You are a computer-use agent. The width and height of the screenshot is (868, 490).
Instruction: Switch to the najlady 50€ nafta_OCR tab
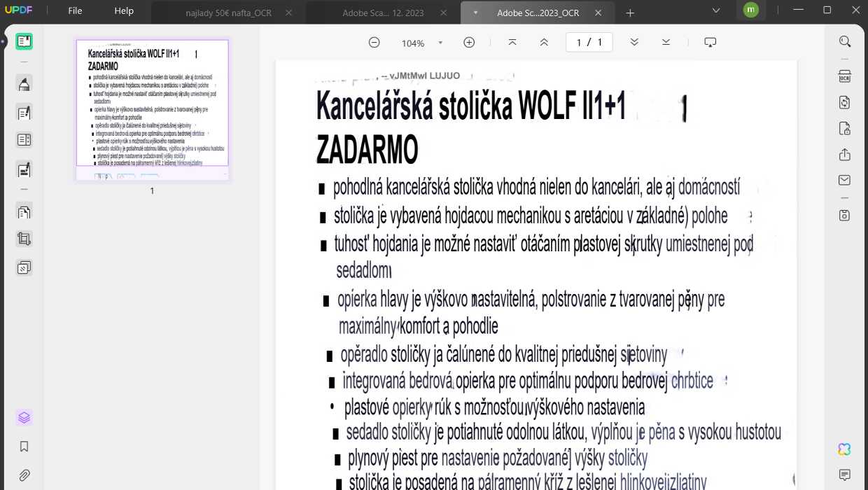point(229,13)
